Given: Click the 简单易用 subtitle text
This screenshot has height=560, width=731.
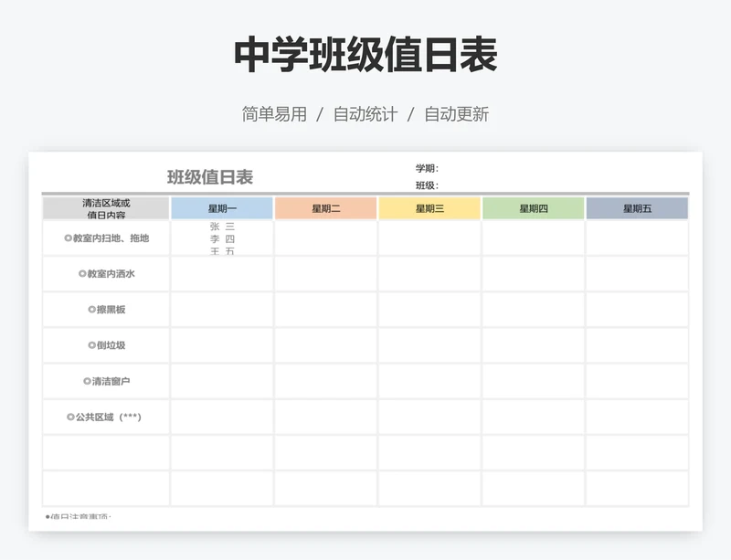Looking at the screenshot, I should (x=274, y=114).
